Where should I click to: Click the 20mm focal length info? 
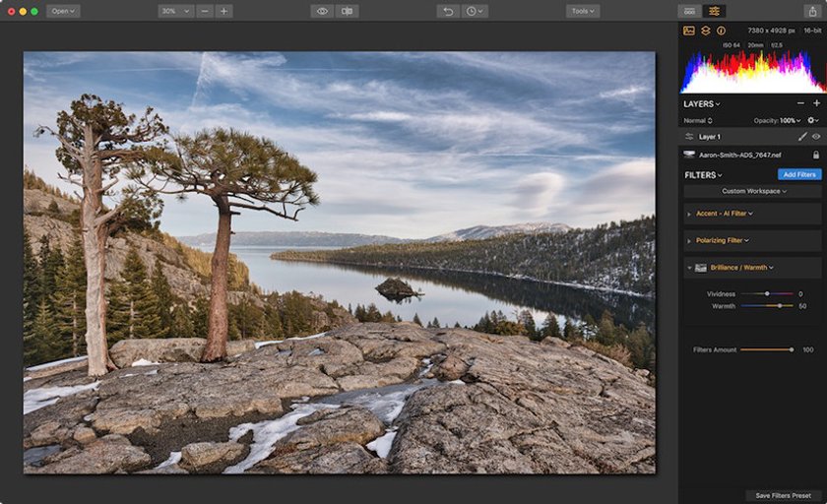755,45
